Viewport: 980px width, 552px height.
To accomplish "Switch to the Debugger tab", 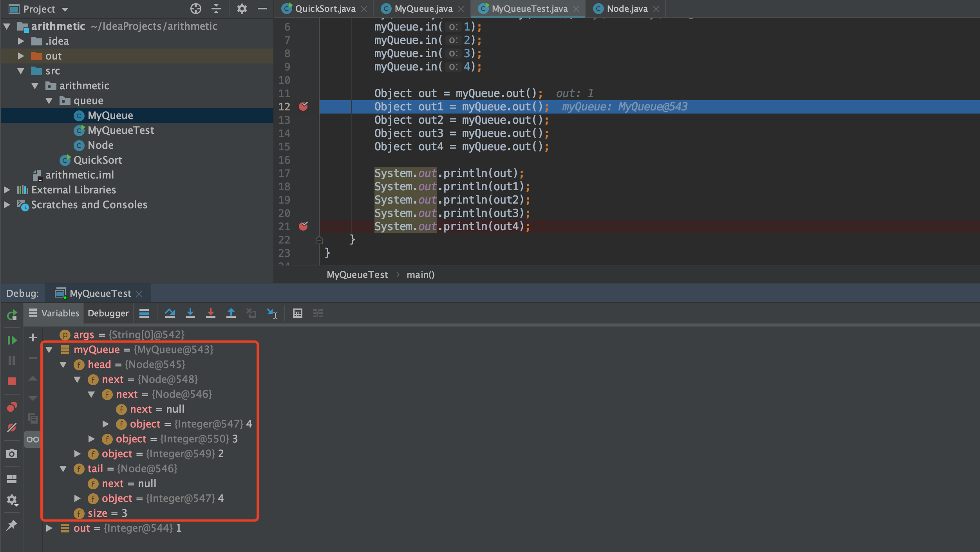I will (x=108, y=313).
